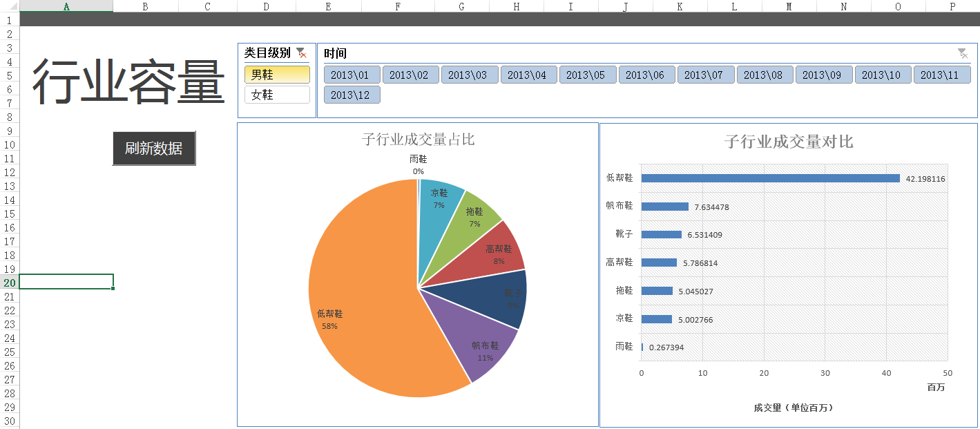
Task: Toggle the 2013\01 time slicer item
Action: pyautogui.click(x=352, y=75)
